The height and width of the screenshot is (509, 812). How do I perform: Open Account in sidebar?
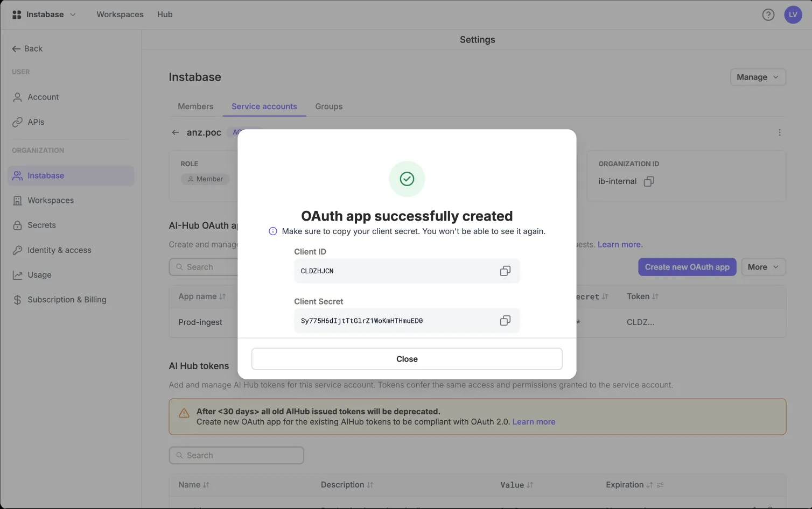pos(71,97)
